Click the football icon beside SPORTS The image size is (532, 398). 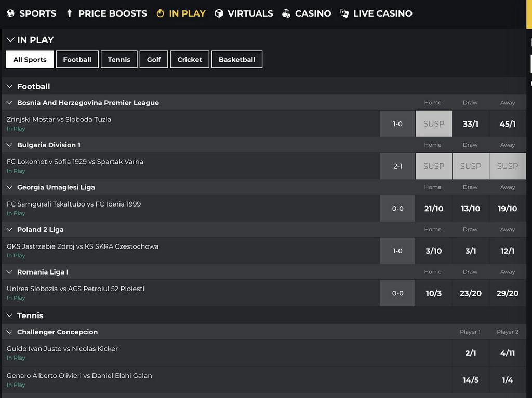coord(11,13)
